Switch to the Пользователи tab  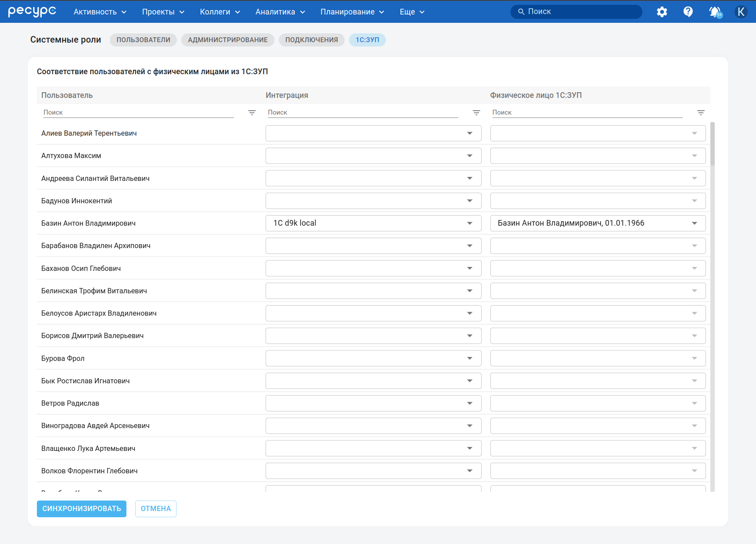[143, 40]
